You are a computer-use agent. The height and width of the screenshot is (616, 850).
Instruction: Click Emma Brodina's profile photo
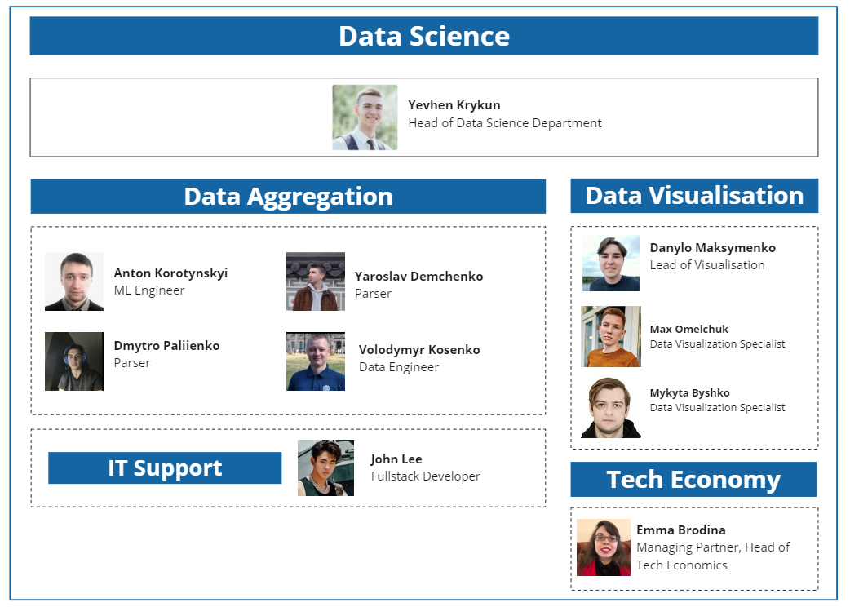[604, 547]
